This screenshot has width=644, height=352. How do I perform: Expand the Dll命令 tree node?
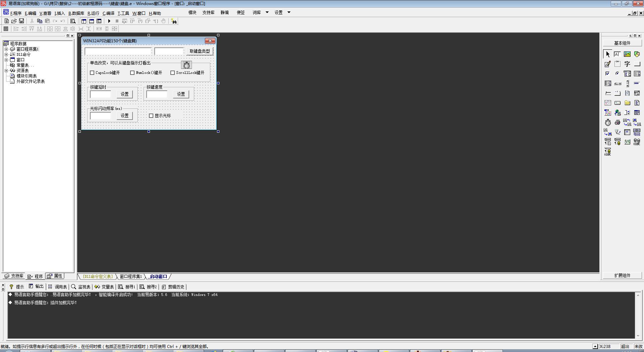point(6,54)
